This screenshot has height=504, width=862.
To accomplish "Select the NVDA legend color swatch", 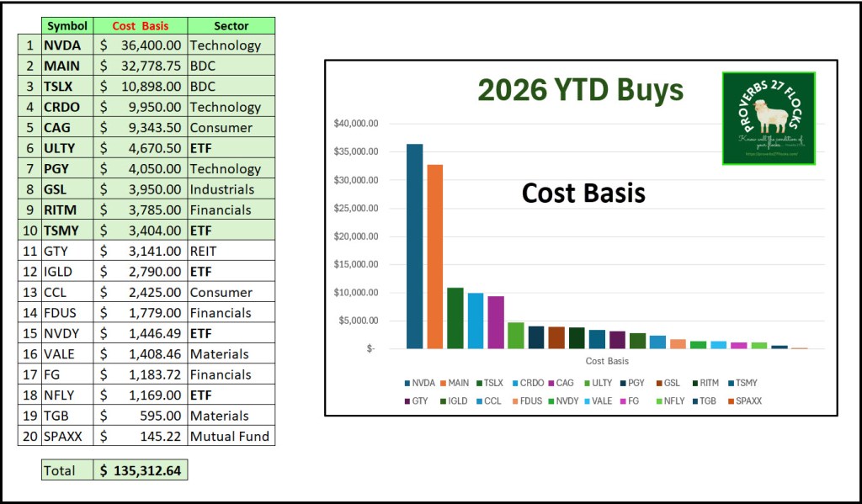I will [x=408, y=383].
